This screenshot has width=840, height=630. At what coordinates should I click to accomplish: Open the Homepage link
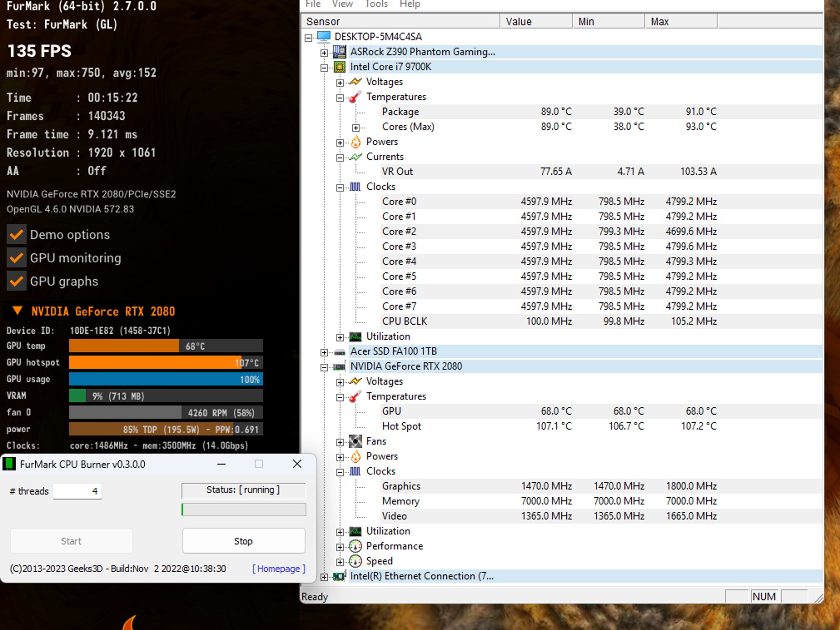click(278, 569)
